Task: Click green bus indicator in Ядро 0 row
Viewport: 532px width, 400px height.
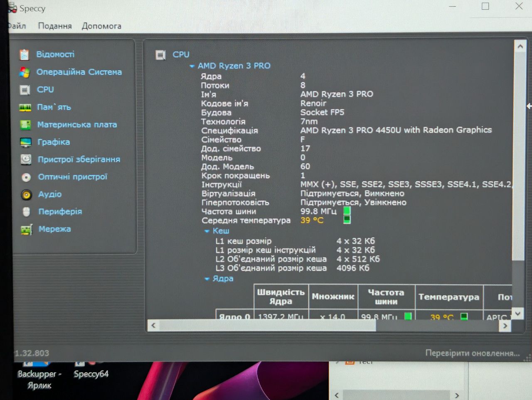Action: [408, 317]
